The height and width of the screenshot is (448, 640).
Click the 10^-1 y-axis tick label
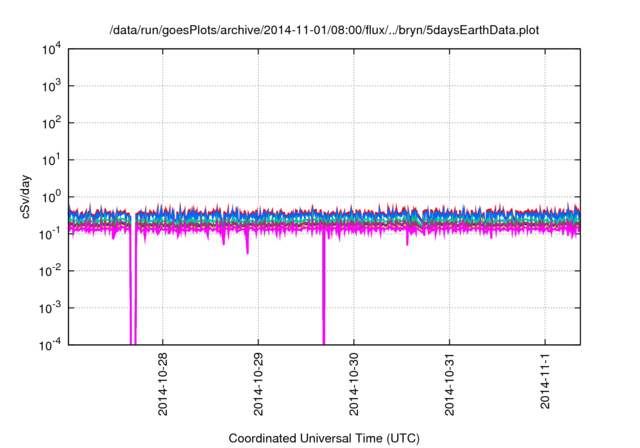(x=50, y=234)
